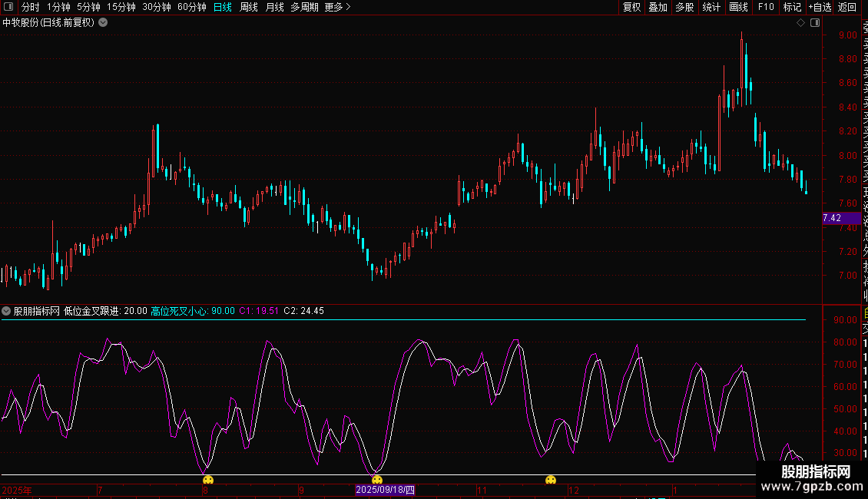The height and width of the screenshot is (499, 868).
Task: Click the 复权 adjustment button
Action: (632, 7)
